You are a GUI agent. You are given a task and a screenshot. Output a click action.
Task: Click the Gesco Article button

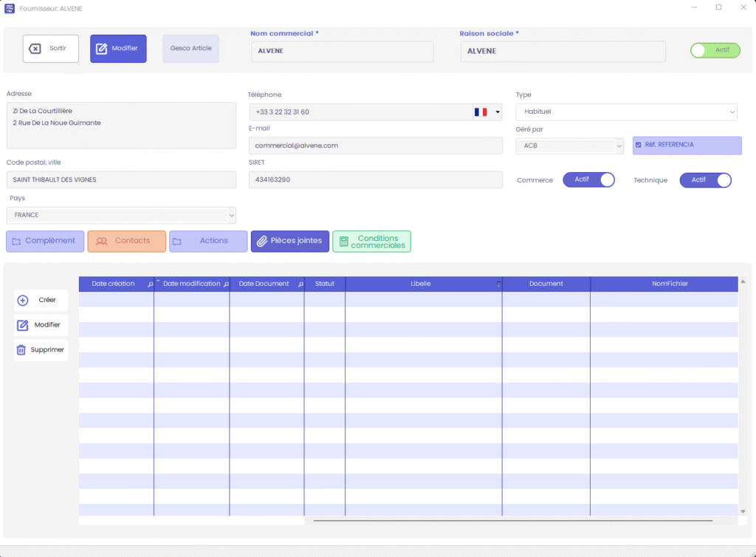pyautogui.click(x=190, y=49)
